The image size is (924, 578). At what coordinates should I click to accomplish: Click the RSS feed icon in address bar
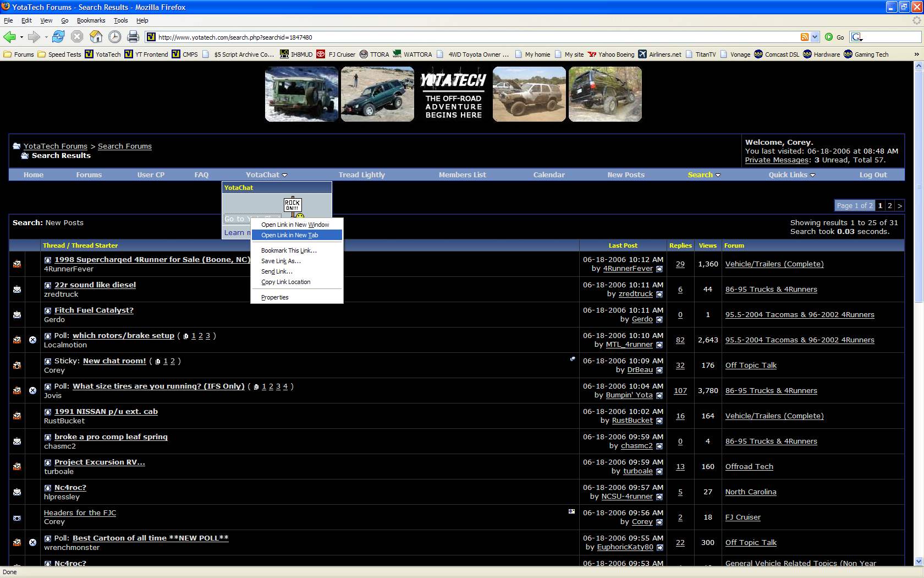point(804,37)
